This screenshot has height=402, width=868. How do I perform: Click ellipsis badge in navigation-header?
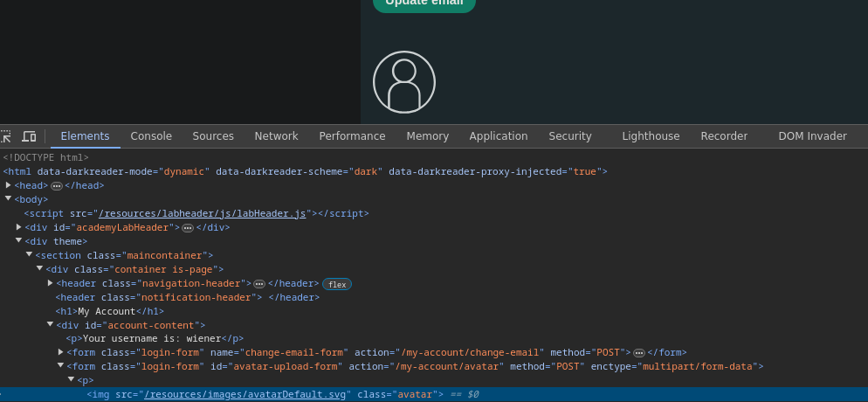pyautogui.click(x=259, y=284)
